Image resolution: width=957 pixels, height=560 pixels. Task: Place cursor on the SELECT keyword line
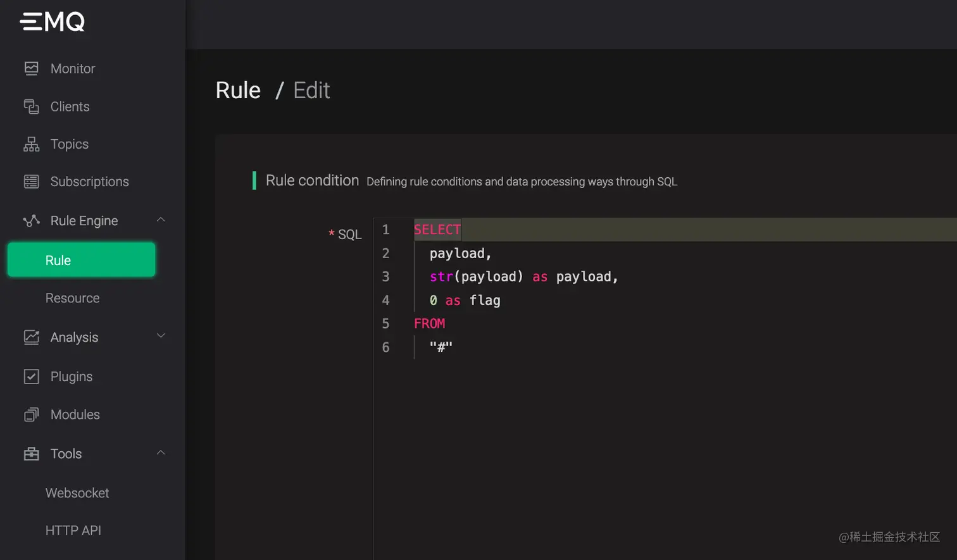point(437,230)
